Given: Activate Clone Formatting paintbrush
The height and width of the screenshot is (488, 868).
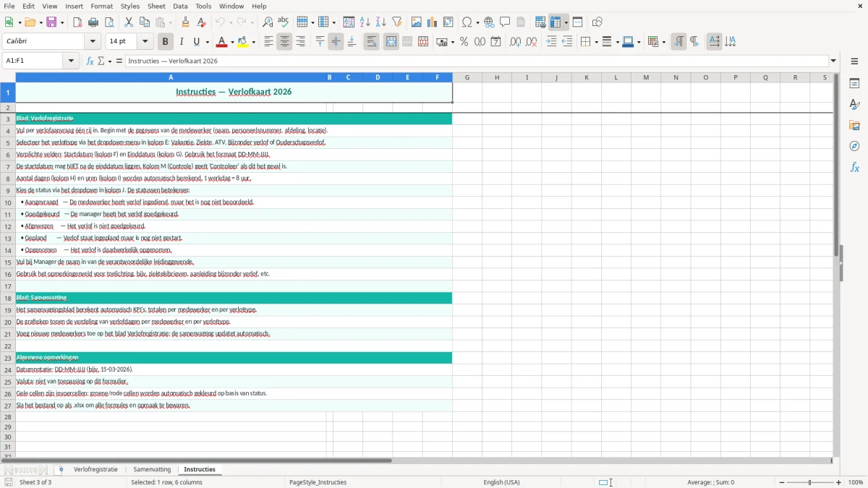Looking at the screenshot, I should (x=185, y=22).
